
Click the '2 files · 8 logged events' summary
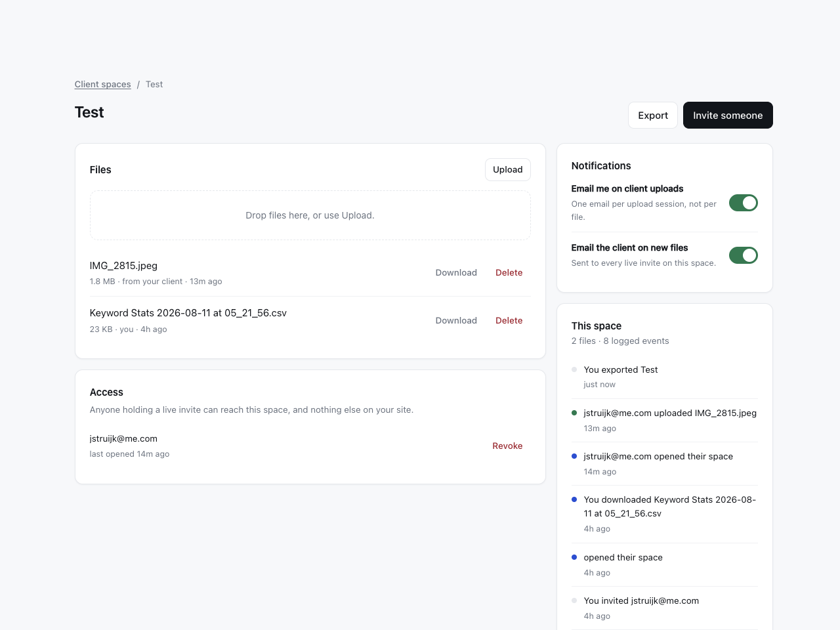click(620, 341)
